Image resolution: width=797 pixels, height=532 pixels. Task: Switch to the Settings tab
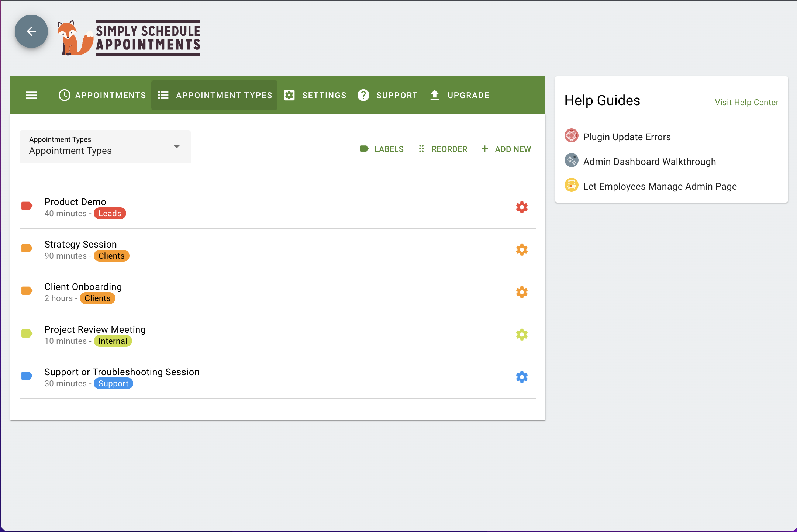click(x=315, y=95)
